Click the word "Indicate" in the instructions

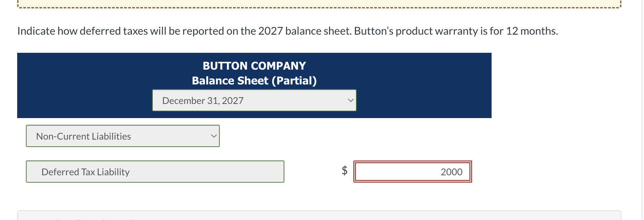click(36, 31)
